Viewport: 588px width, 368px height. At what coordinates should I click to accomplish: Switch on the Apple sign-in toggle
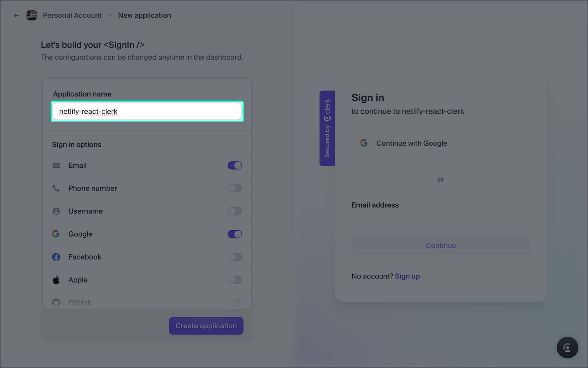point(235,280)
